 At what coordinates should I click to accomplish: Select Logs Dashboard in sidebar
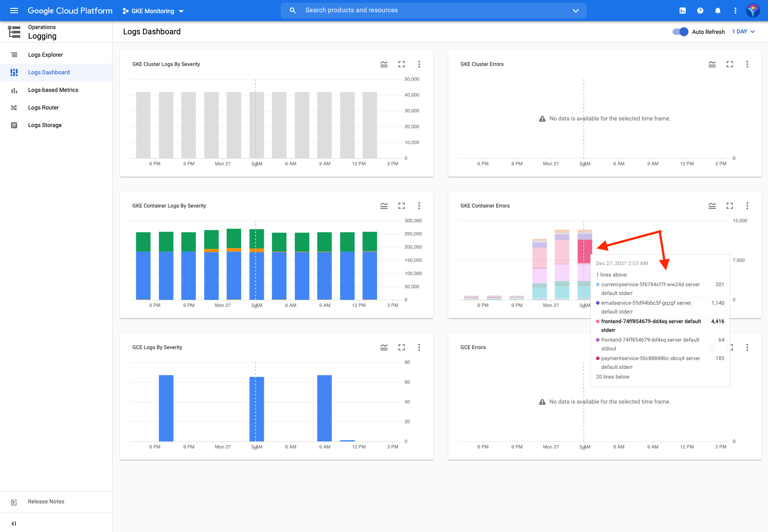(x=56, y=73)
